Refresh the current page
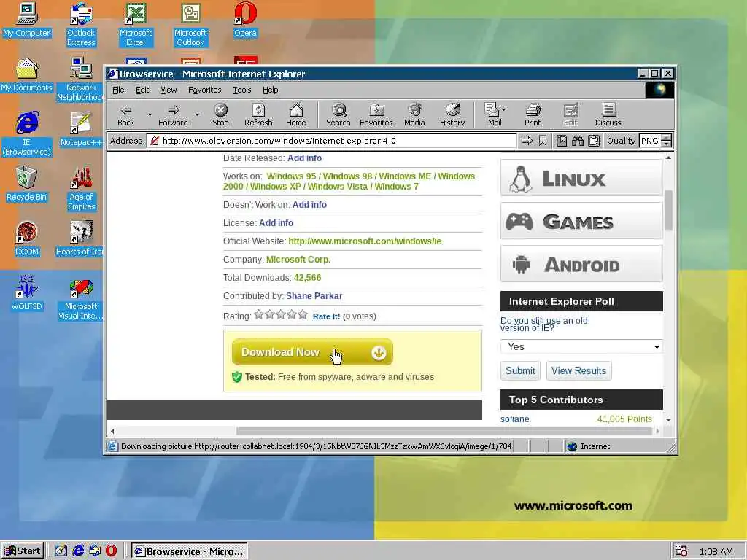The image size is (747, 560). coord(258,115)
